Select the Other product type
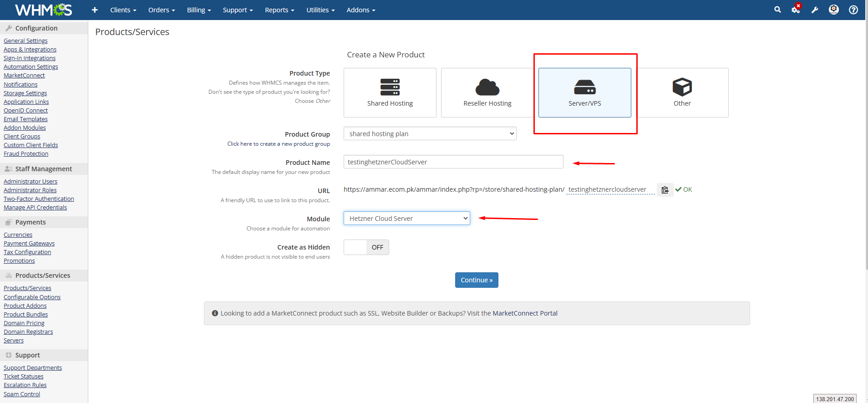 coord(682,92)
